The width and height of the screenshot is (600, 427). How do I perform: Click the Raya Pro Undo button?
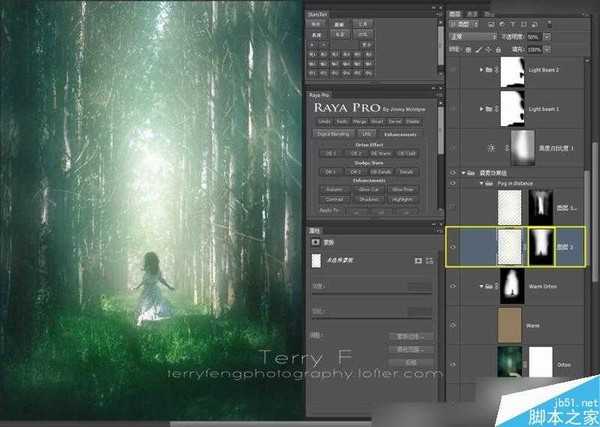click(324, 122)
